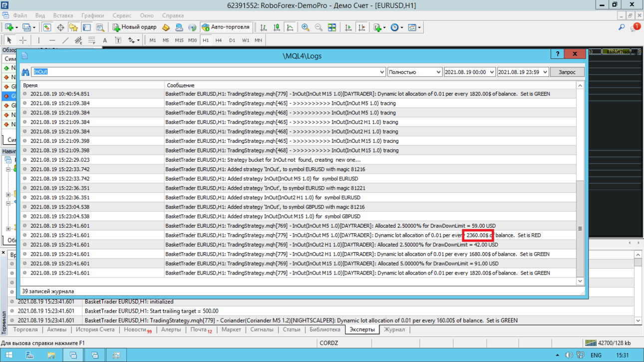Switch to the Журнал terminal tab
This screenshot has height=362, width=644.
tap(394, 330)
